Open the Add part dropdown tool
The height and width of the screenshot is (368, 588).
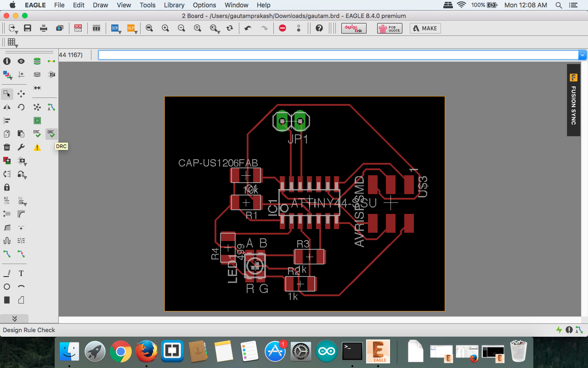(x=22, y=161)
